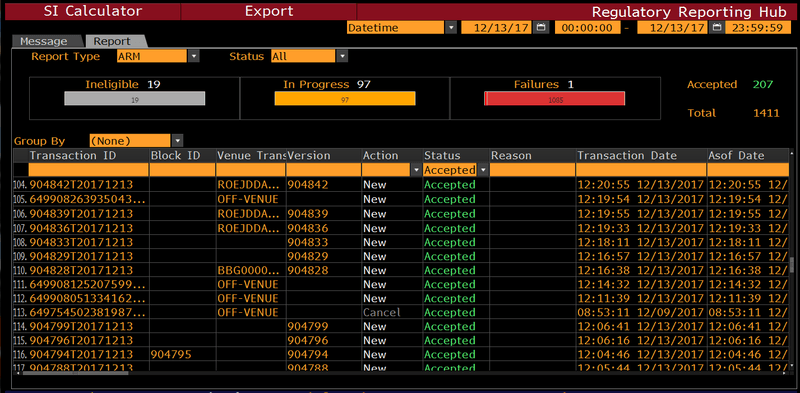This screenshot has height=393, width=800.
Task: Select transaction 904796T20171213
Action: (81, 340)
